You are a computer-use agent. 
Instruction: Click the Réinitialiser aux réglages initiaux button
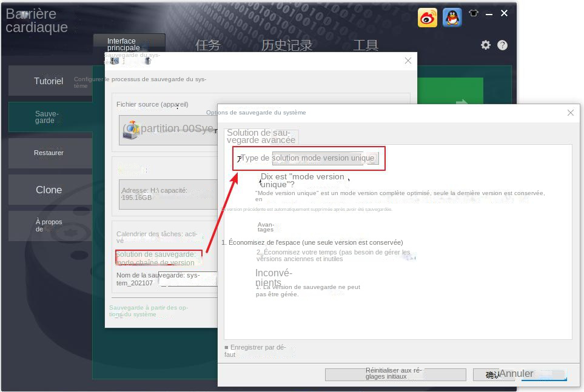(395, 374)
